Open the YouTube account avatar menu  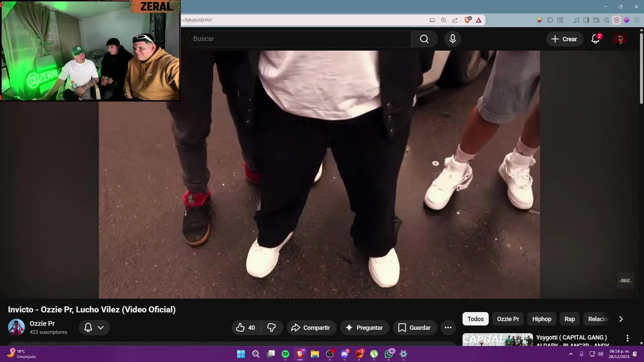click(x=620, y=39)
